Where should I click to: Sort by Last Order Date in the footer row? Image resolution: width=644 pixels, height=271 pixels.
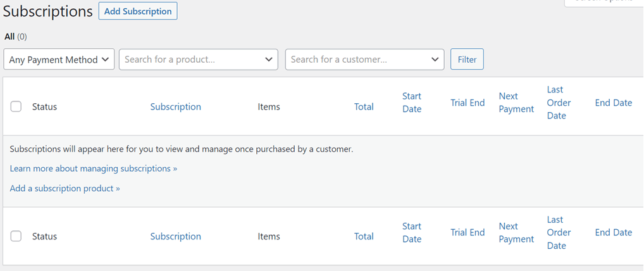point(559,232)
